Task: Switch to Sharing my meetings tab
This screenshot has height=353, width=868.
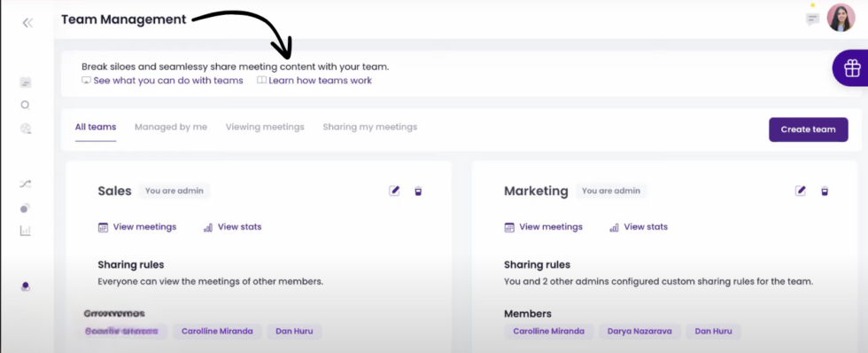Action: 370,128
